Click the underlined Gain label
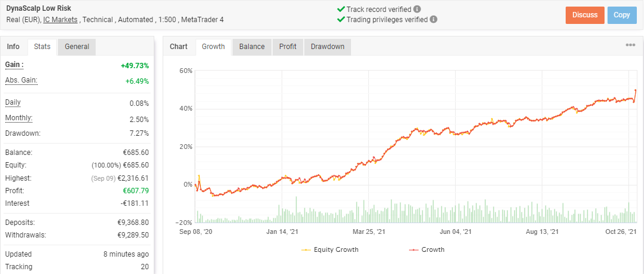644x274 pixels. click(x=14, y=65)
